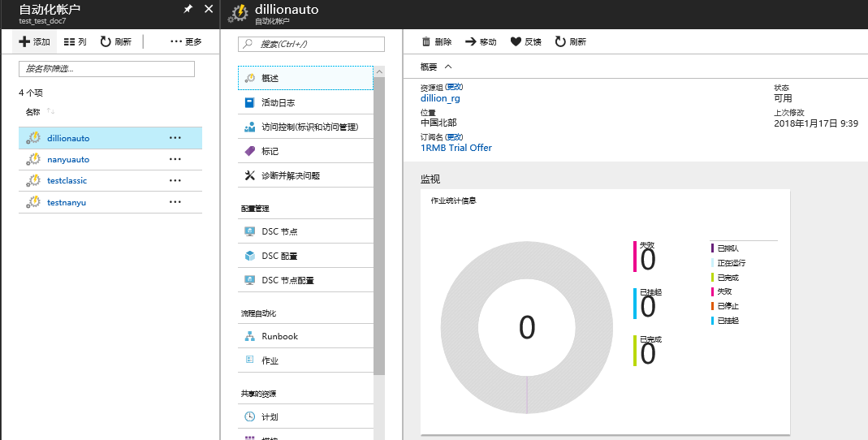The height and width of the screenshot is (440, 868).
Task: Open 访问控制(标识和访问管理) menu item
Action: (309, 127)
